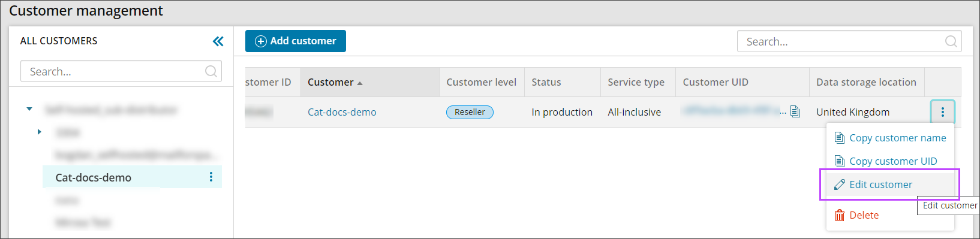Open Cat-docs-demo sidebar three-dot menu
The width and height of the screenshot is (980, 239).
click(x=211, y=177)
